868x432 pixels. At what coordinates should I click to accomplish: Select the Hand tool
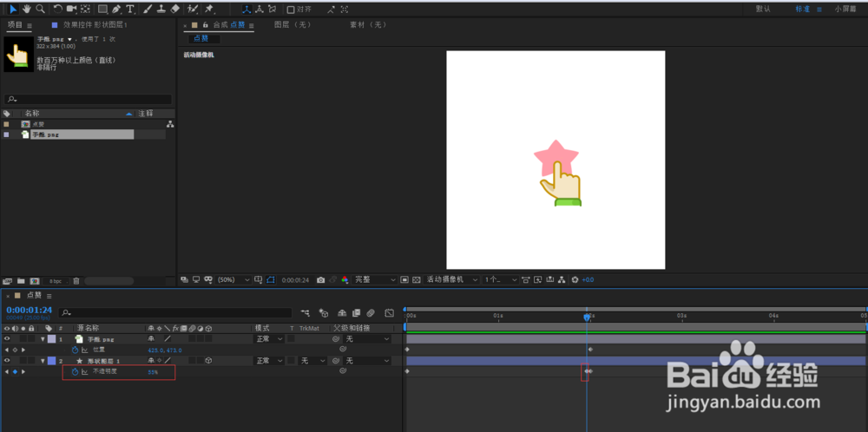(x=27, y=9)
